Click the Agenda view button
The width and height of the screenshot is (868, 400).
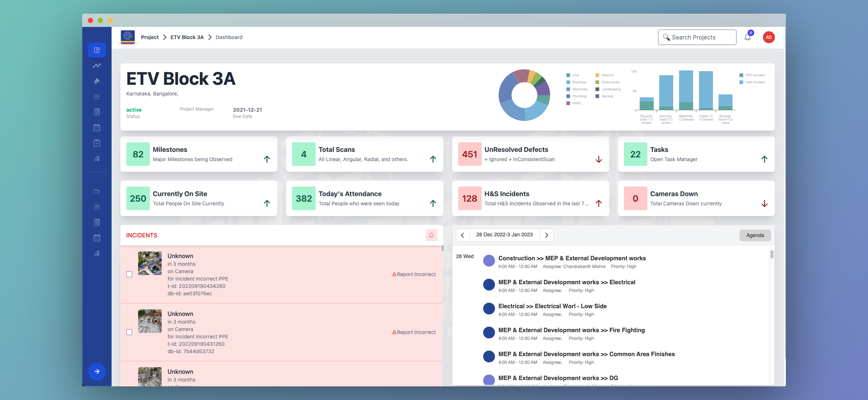[x=755, y=235]
